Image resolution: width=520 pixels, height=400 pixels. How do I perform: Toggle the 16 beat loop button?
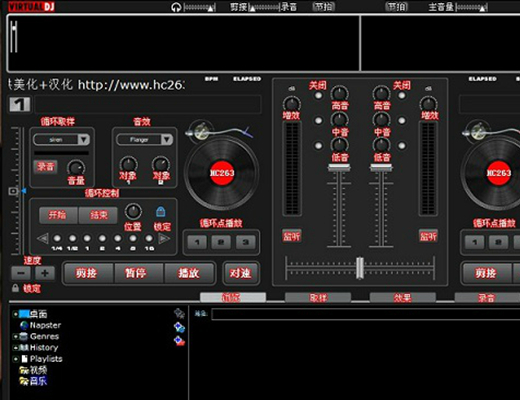coord(149,238)
